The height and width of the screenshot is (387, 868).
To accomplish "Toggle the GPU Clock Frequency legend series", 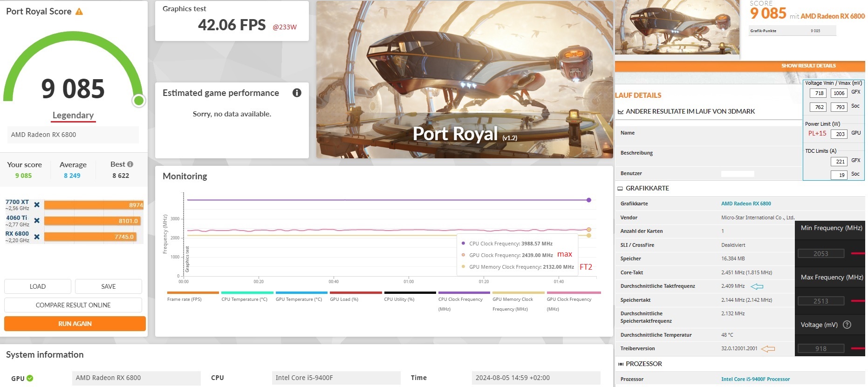I will point(573,301).
